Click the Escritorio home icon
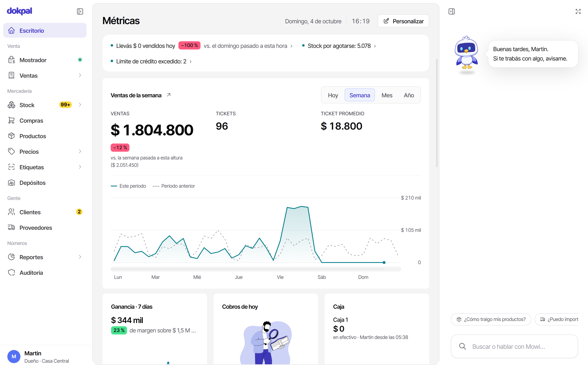Viewport: 588px width, 368px height. (x=11, y=30)
